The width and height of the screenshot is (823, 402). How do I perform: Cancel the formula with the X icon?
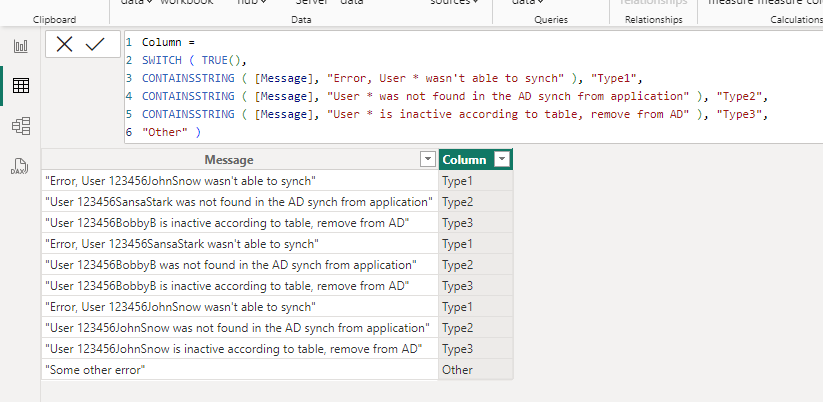click(x=65, y=44)
